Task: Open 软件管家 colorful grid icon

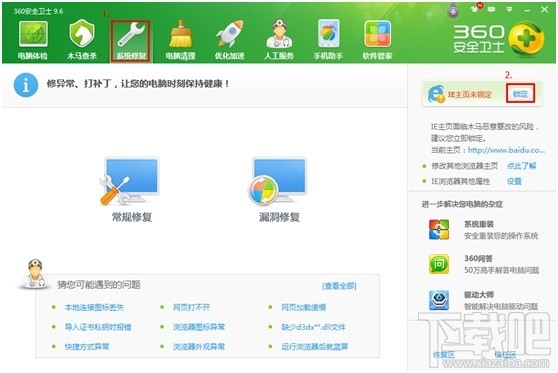Action: (x=378, y=34)
